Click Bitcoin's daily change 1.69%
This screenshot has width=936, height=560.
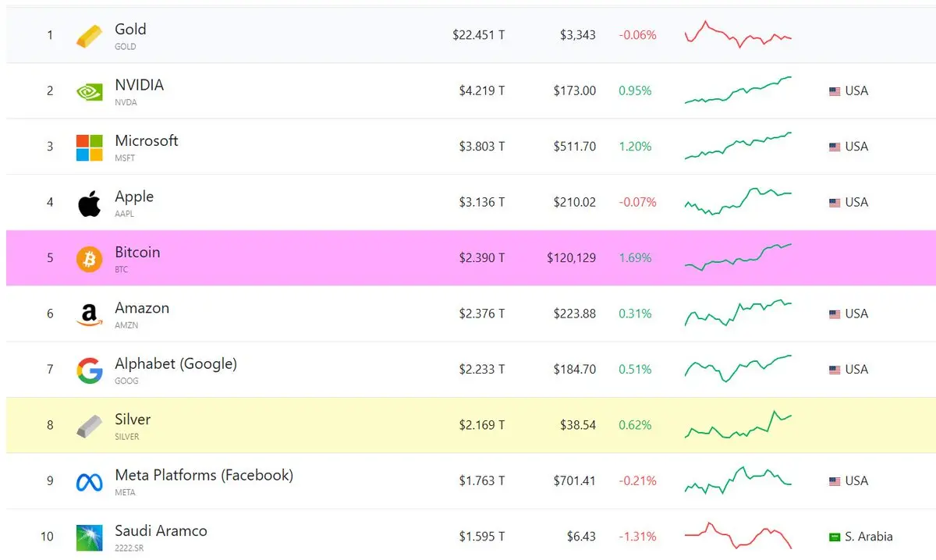635,258
